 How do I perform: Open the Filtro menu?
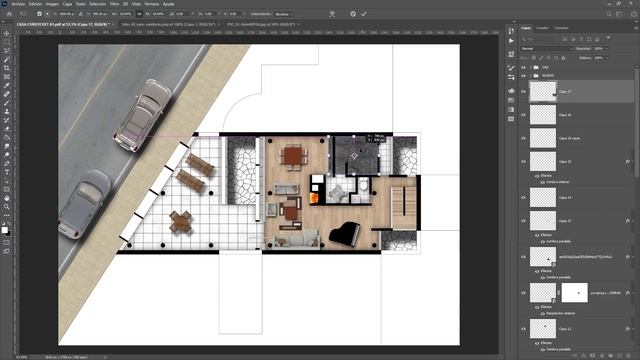tap(114, 4)
